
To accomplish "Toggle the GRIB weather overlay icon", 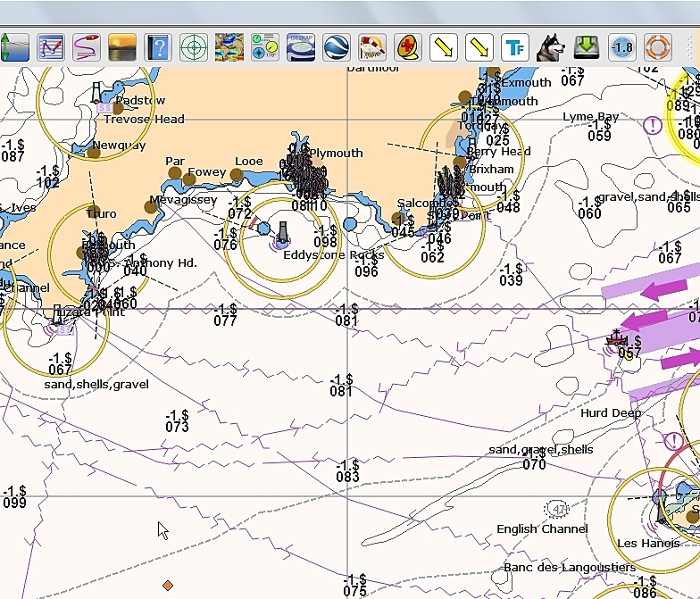I will pyautogui.click(x=229, y=47).
